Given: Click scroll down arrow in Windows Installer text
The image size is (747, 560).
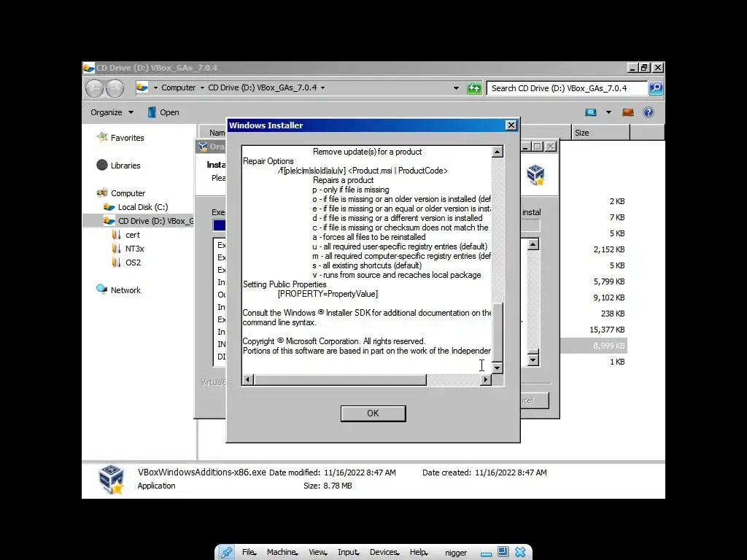Looking at the screenshot, I should pos(497,368).
